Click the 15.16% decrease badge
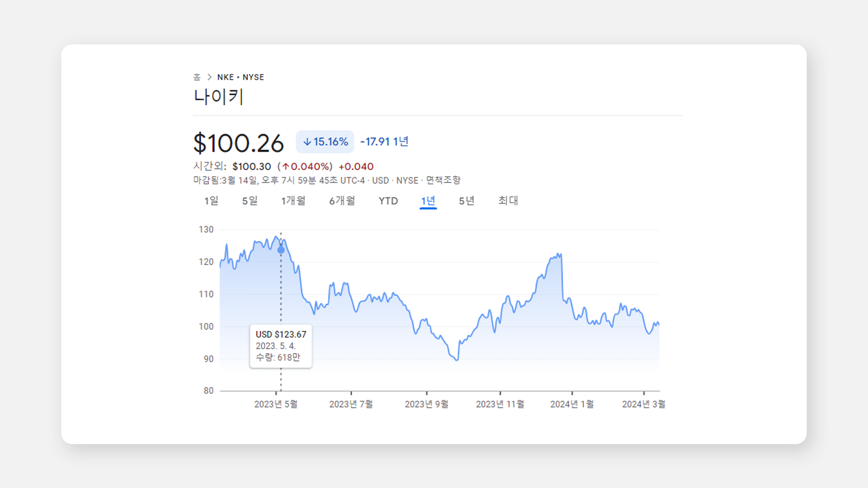The width and height of the screenshot is (868, 488). click(325, 142)
